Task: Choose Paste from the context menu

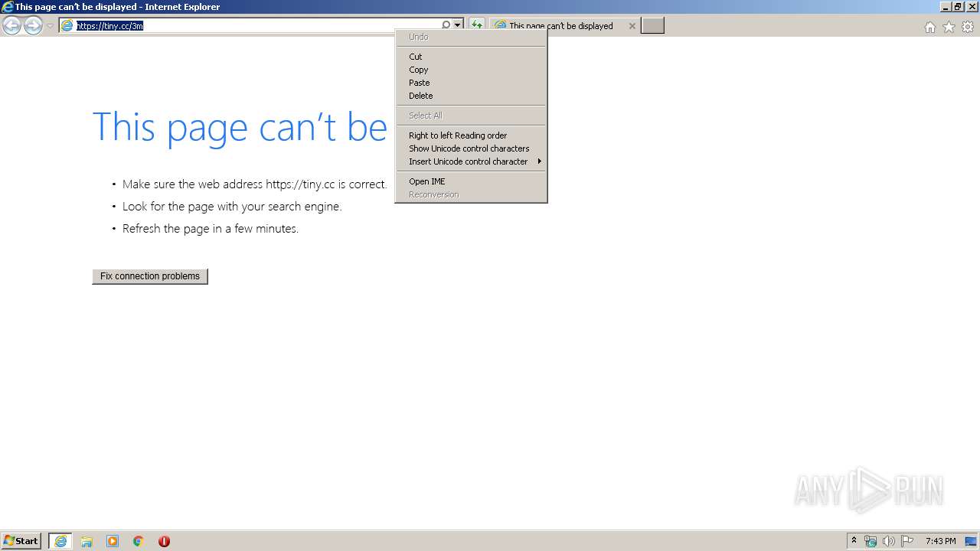Action: pyautogui.click(x=471, y=83)
